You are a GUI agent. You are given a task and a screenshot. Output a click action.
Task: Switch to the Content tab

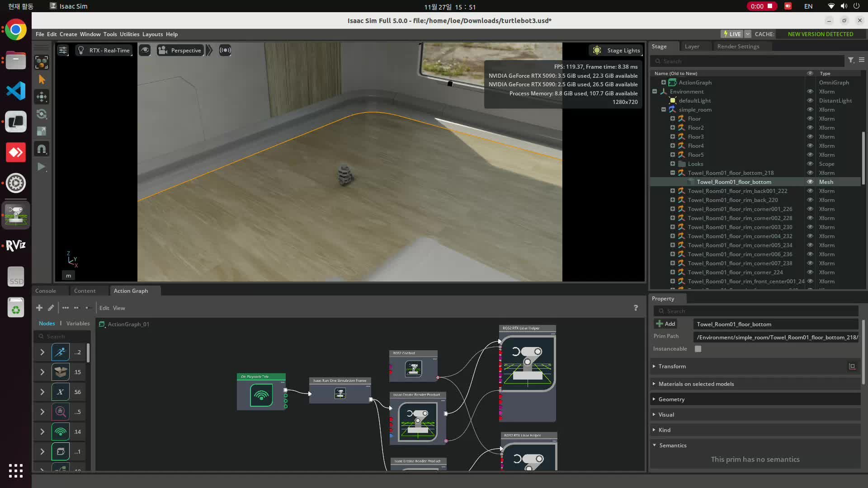tap(85, 291)
